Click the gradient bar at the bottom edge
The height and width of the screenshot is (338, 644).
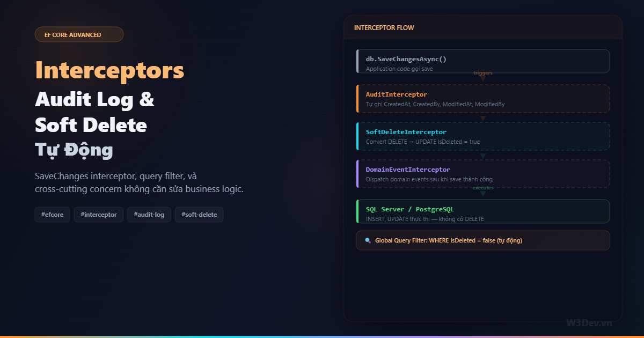(322, 336)
